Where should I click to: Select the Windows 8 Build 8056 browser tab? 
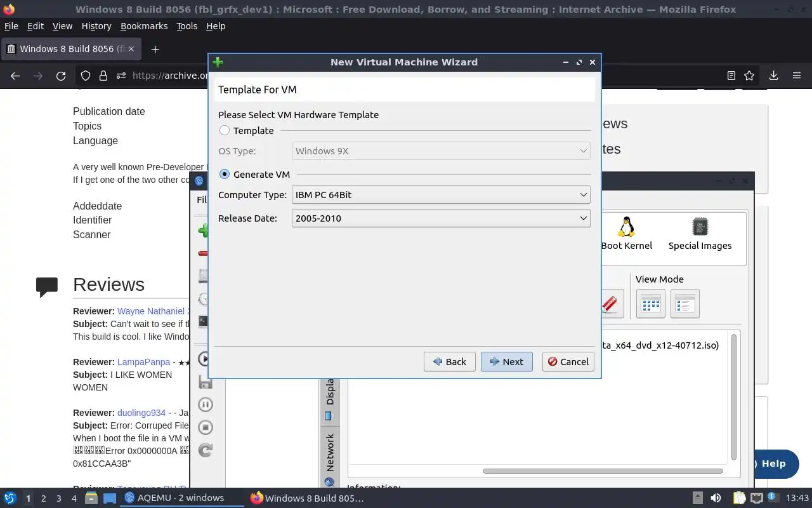(70, 49)
